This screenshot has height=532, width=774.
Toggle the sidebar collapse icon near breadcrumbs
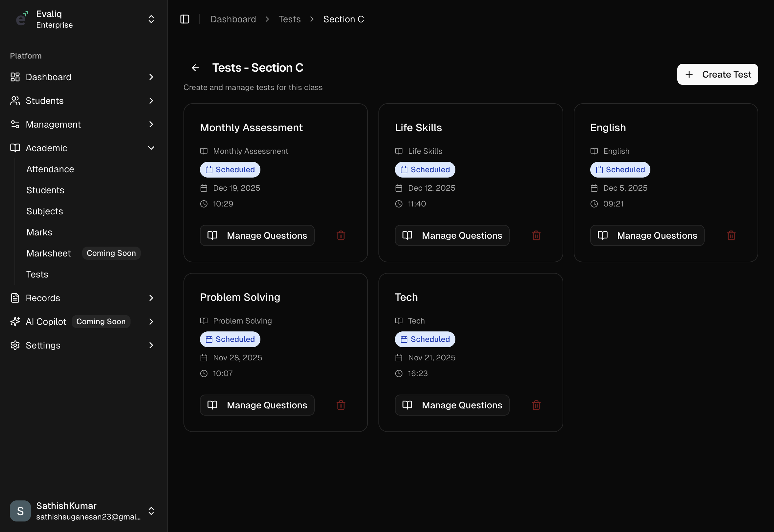pos(185,19)
